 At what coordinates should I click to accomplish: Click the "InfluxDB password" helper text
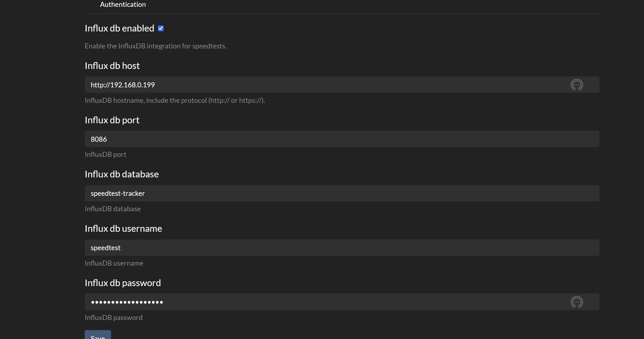pos(113,318)
